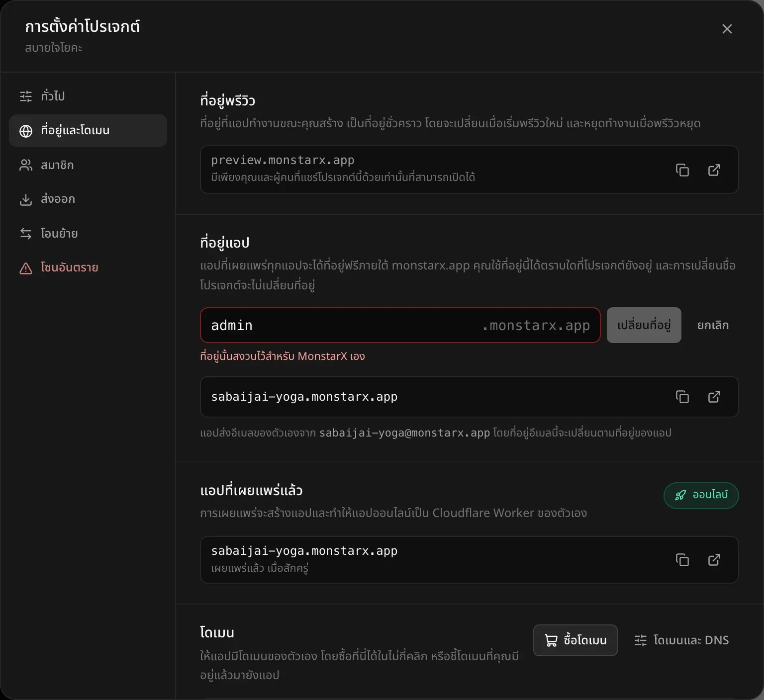
Task: Open the published app URL externally
Action: click(714, 560)
